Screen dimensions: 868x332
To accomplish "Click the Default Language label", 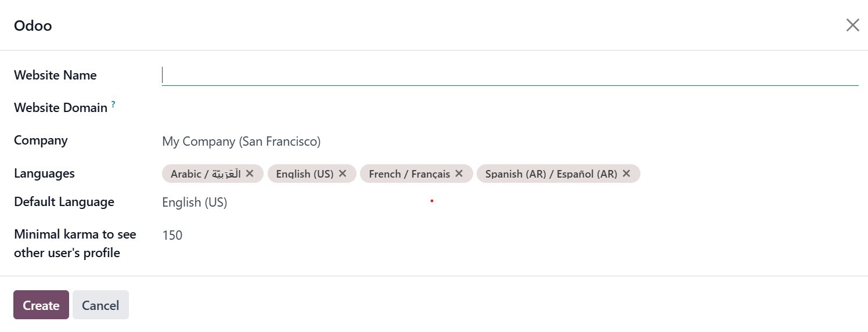I will (64, 202).
